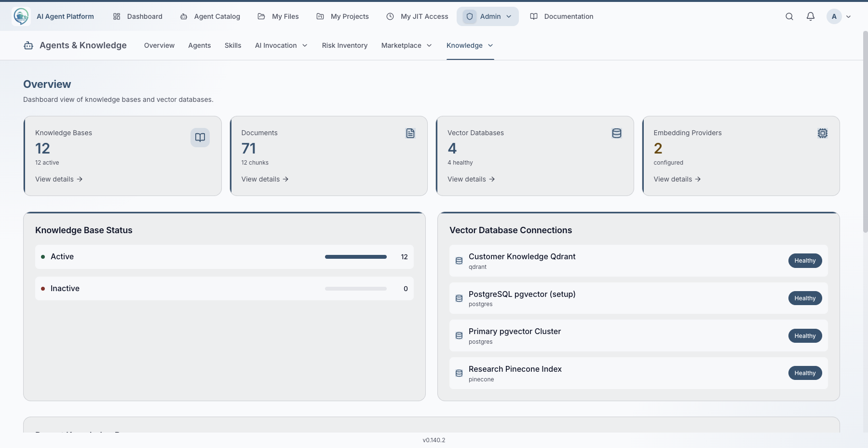This screenshot has height=448, width=868.
Task: Click the Knowledge Bases book icon
Action: tap(200, 138)
